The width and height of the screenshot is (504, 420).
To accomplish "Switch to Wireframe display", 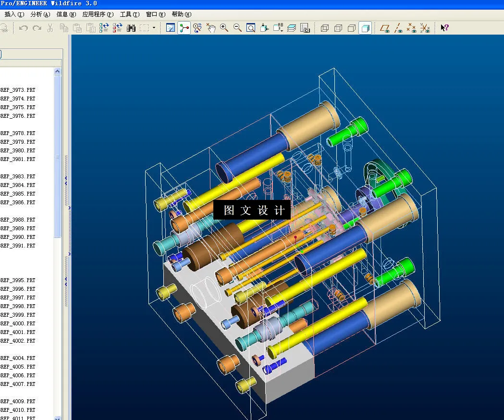I will (x=325, y=28).
